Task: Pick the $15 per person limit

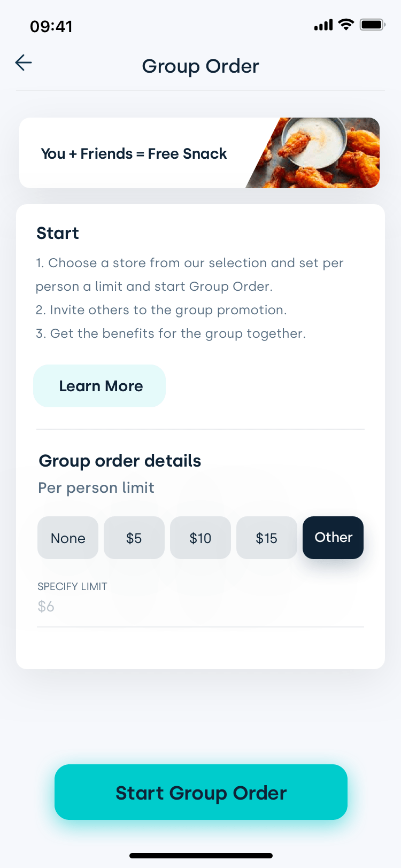Action: (267, 538)
